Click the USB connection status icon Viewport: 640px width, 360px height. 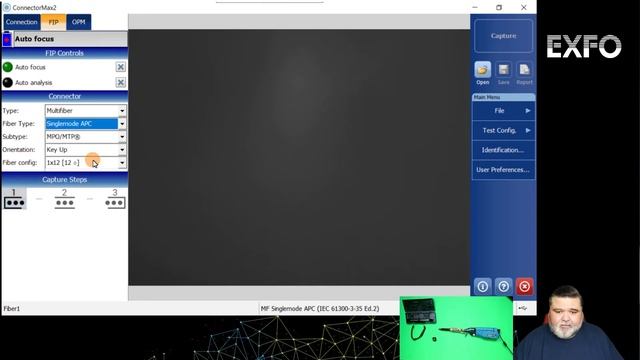[x=523, y=309]
